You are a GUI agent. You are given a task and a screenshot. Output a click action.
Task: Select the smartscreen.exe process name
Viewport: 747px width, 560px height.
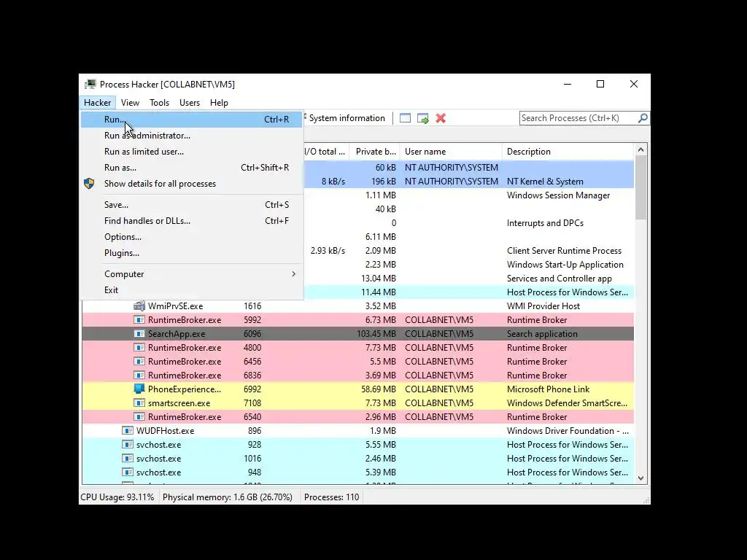coord(179,402)
